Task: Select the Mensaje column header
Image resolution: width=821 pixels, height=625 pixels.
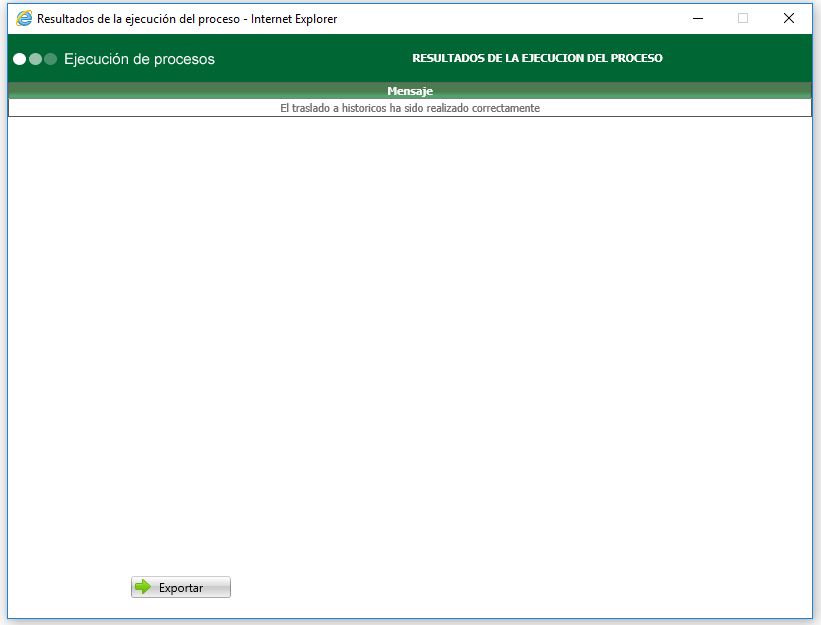Action: (x=410, y=90)
